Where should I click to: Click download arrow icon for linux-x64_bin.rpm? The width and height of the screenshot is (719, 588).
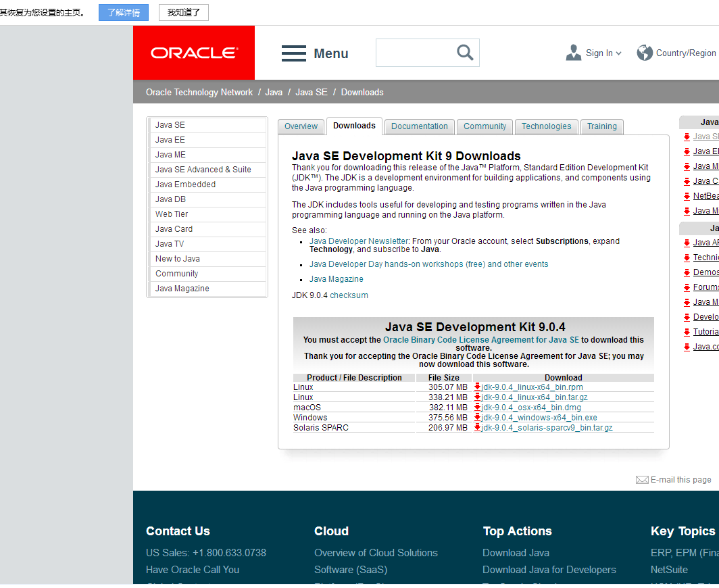[477, 387]
